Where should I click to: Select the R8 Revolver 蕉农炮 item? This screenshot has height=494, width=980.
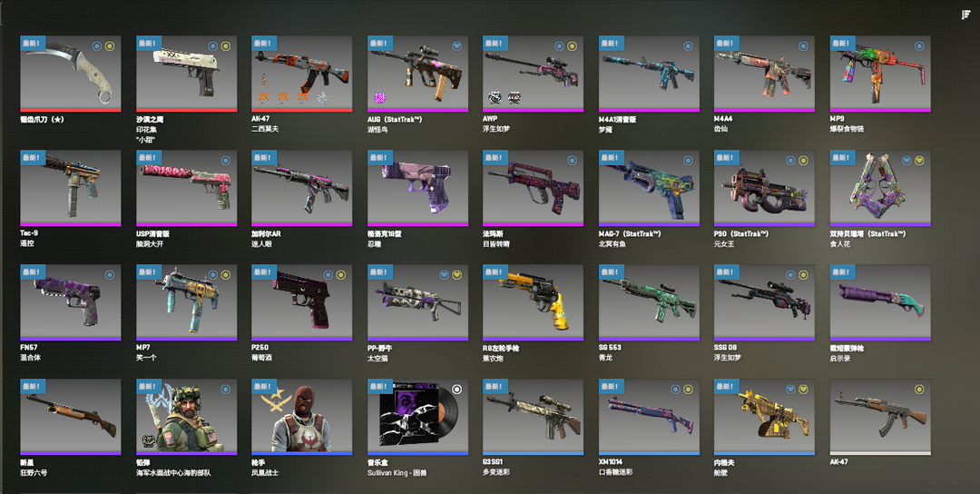(x=534, y=302)
